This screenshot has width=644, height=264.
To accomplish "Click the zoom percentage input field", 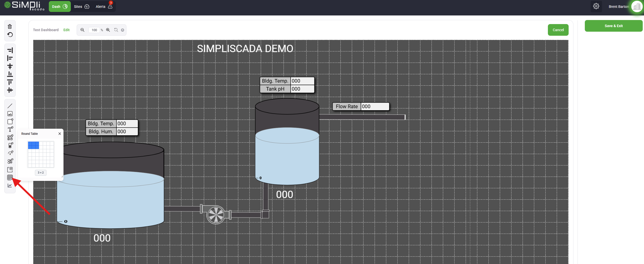I will tap(94, 30).
